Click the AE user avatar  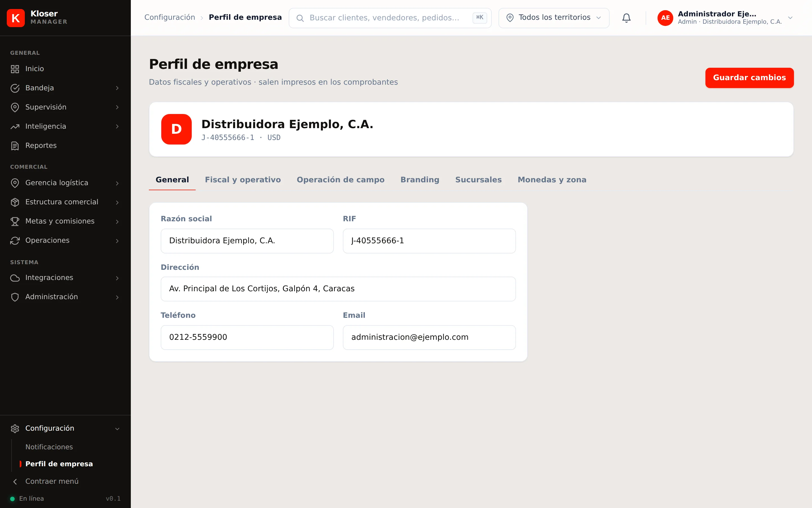coord(665,18)
